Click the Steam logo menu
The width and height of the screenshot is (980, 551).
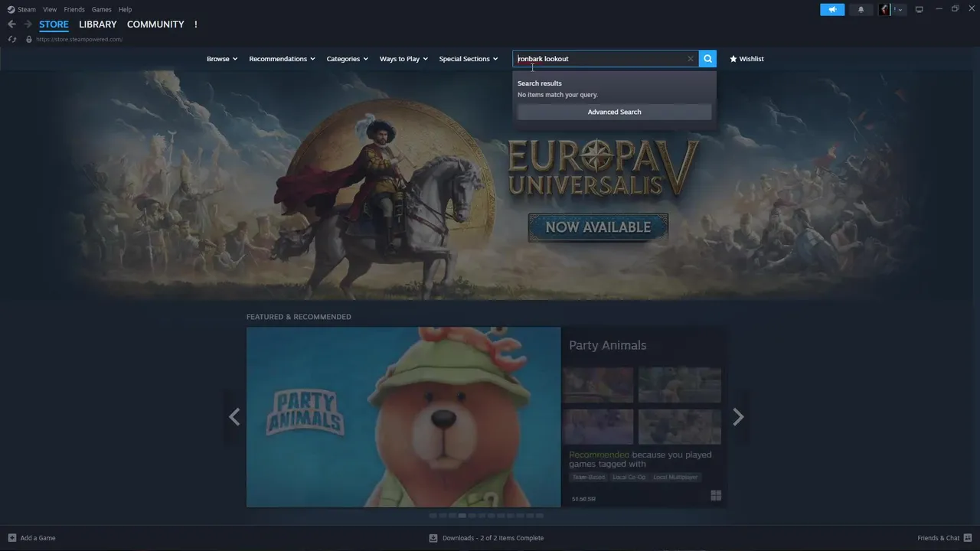point(21,9)
